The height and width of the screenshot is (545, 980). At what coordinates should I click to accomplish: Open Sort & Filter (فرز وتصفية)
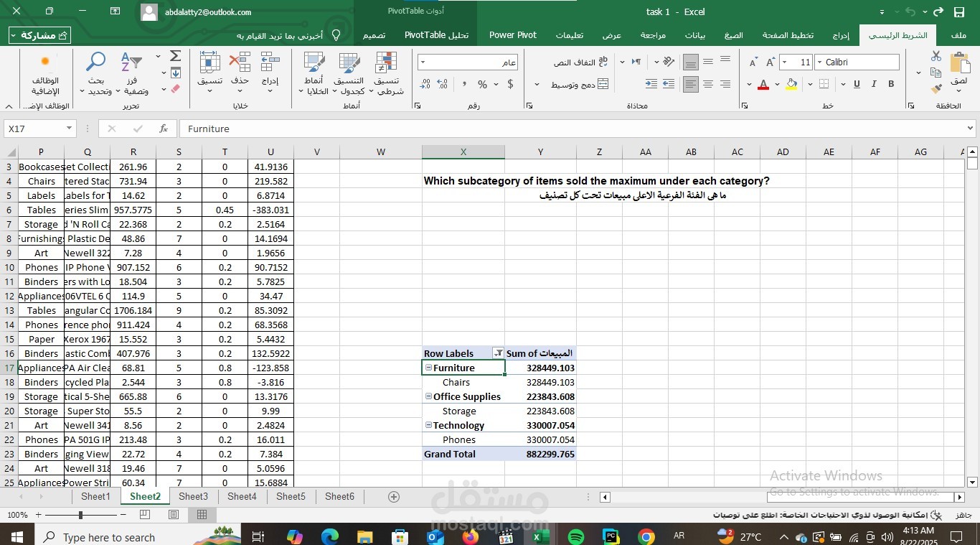tap(132, 74)
